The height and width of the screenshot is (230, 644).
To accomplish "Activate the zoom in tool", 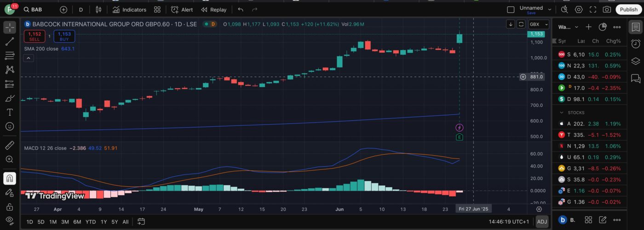I will (10, 159).
